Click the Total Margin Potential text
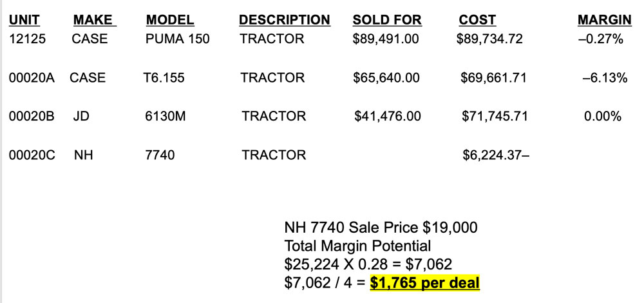The height and width of the screenshot is (303, 644). [357, 246]
